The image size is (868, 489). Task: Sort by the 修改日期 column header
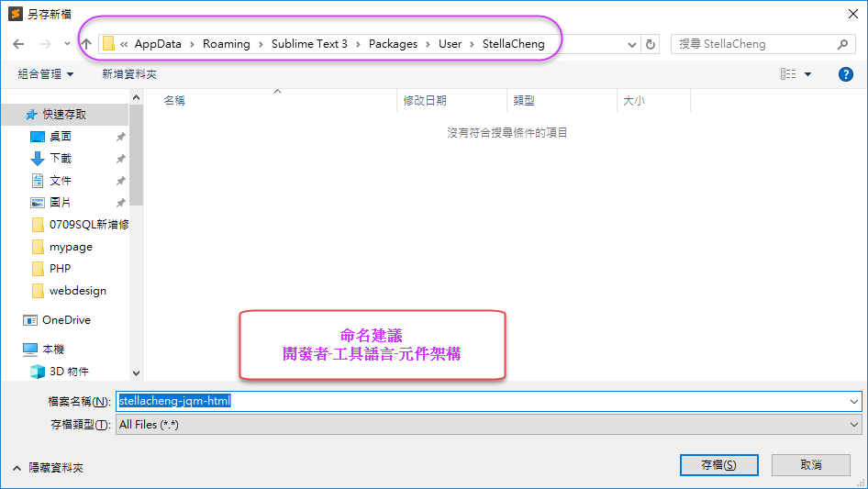[426, 101]
